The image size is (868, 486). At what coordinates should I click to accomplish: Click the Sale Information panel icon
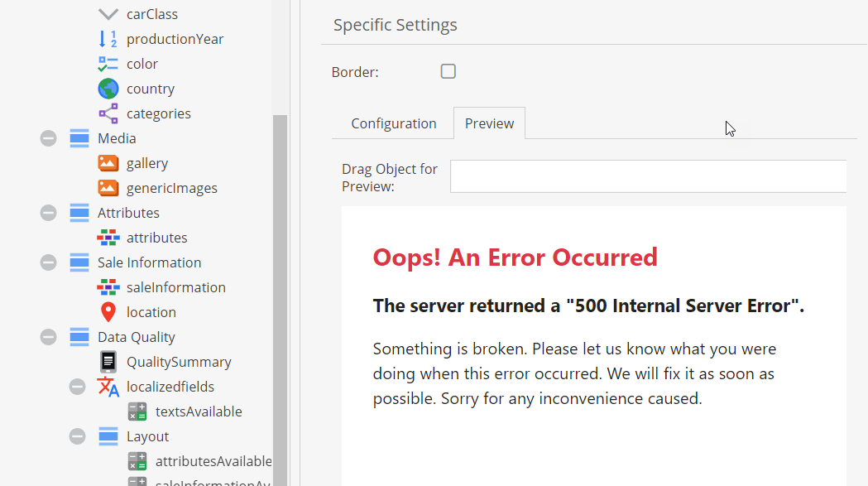point(79,262)
